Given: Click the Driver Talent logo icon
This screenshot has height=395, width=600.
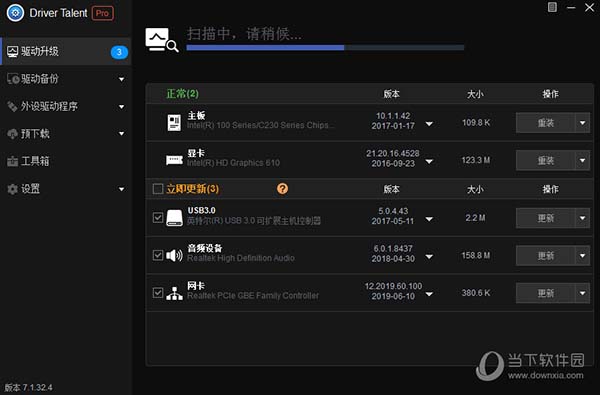Looking at the screenshot, I should (x=15, y=13).
